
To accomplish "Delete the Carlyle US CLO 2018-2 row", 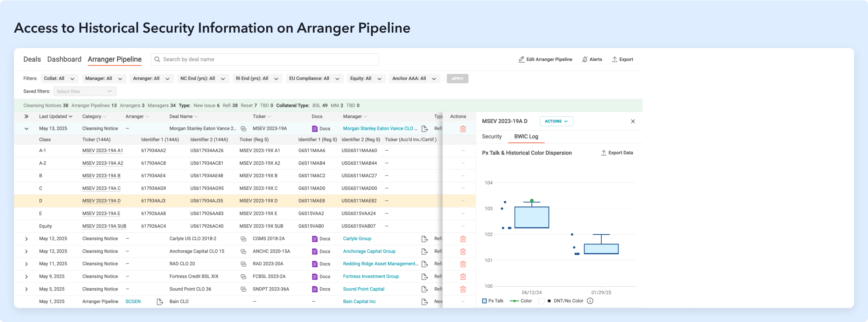I will click(x=463, y=239).
